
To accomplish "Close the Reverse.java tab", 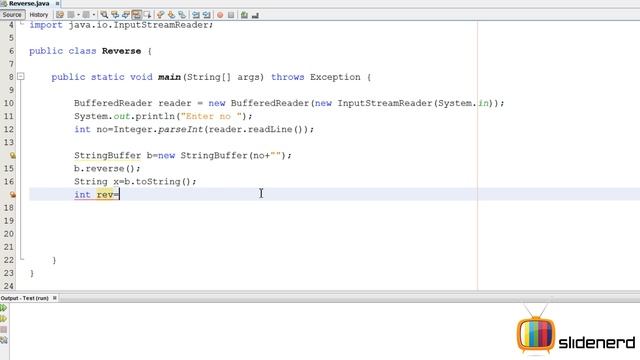I will [57, 3].
